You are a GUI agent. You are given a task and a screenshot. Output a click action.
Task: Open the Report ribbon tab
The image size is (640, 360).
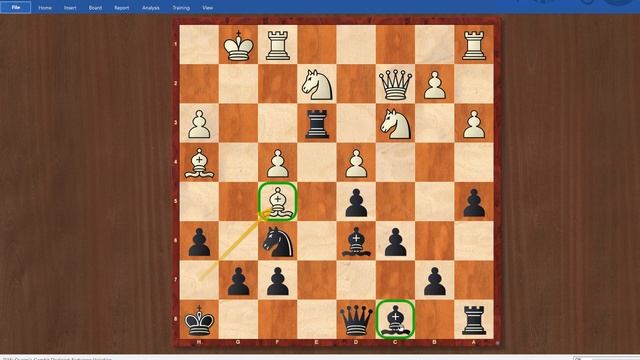[x=122, y=8]
